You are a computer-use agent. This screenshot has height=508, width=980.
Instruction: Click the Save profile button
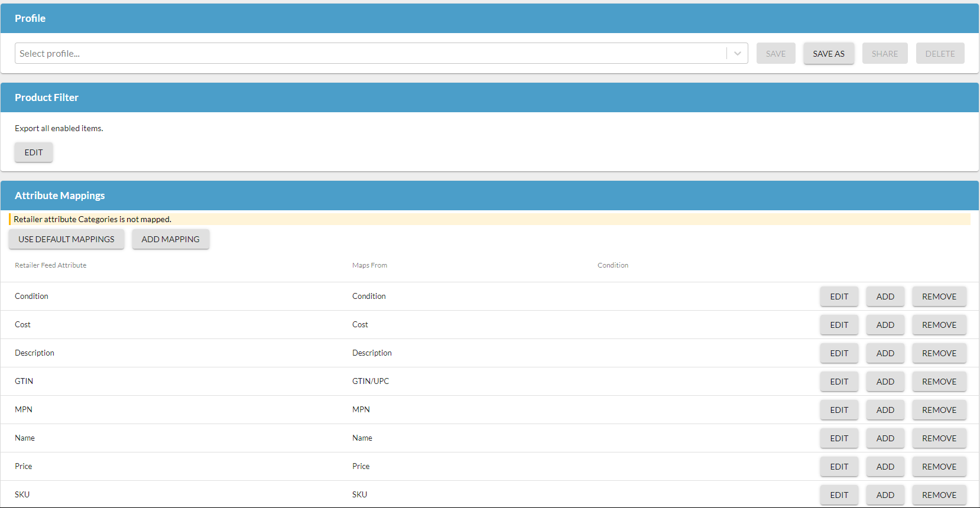point(775,53)
